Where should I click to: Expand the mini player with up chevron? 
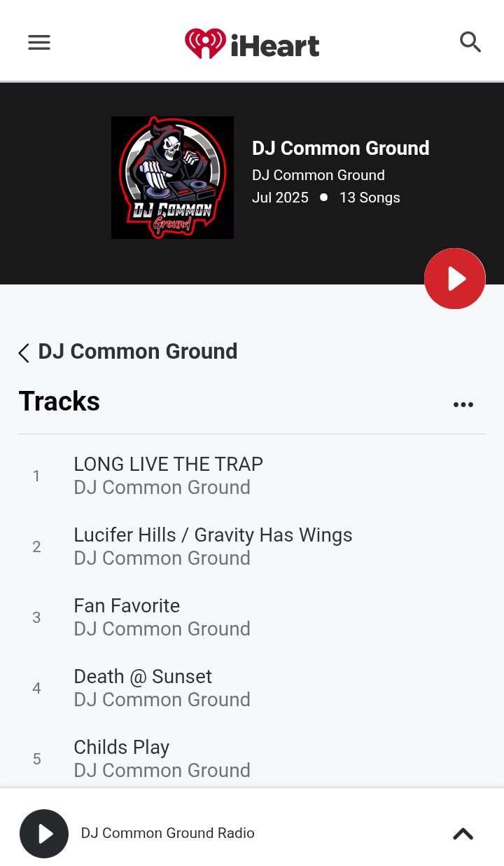coord(463,834)
